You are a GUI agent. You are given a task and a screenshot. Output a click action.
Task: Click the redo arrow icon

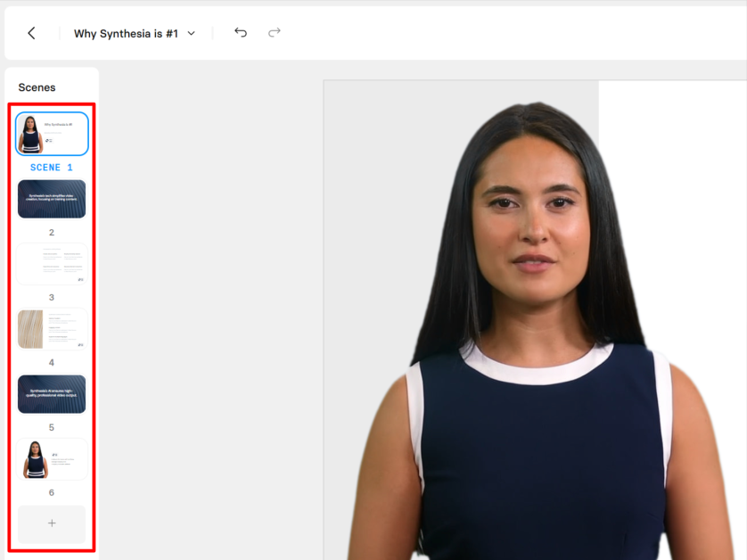pyautogui.click(x=275, y=33)
